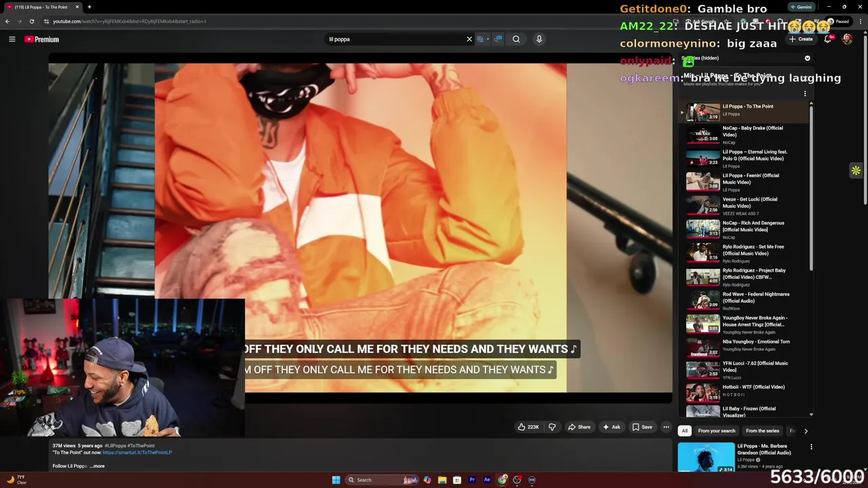Dislike the video
The width and height of the screenshot is (868, 488).
[552, 427]
